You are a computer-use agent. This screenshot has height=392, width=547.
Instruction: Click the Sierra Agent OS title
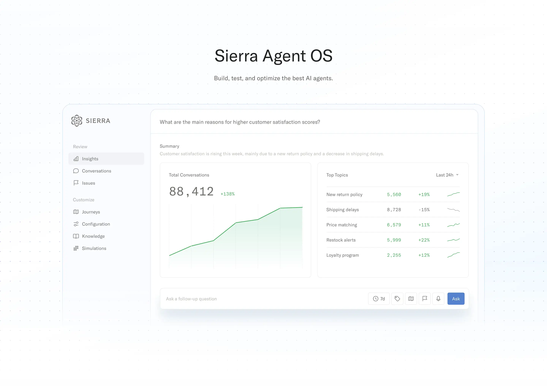pyautogui.click(x=273, y=56)
